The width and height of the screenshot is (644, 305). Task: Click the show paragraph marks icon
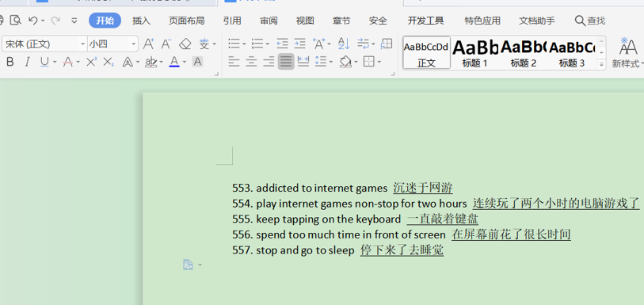(x=363, y=44)
